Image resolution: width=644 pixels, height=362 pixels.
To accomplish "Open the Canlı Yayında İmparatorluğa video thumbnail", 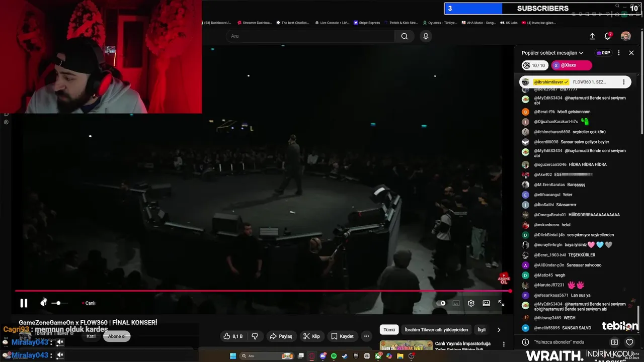I will [x=406, y=345].
